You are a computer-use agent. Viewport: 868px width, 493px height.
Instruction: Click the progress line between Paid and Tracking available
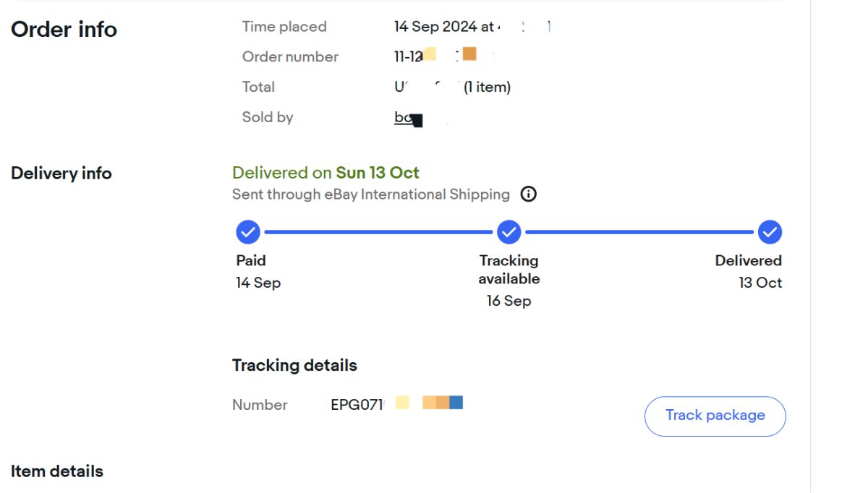378,232
